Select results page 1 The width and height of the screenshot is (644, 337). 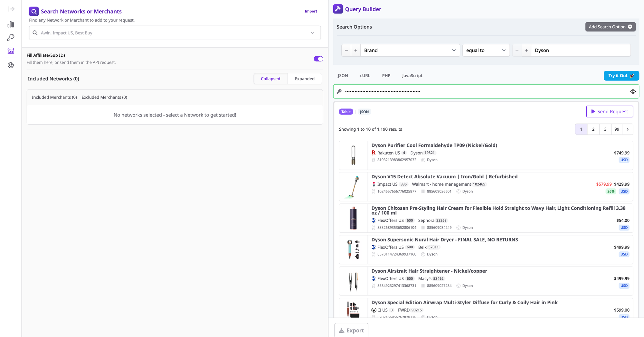click(x=581, y=129)
